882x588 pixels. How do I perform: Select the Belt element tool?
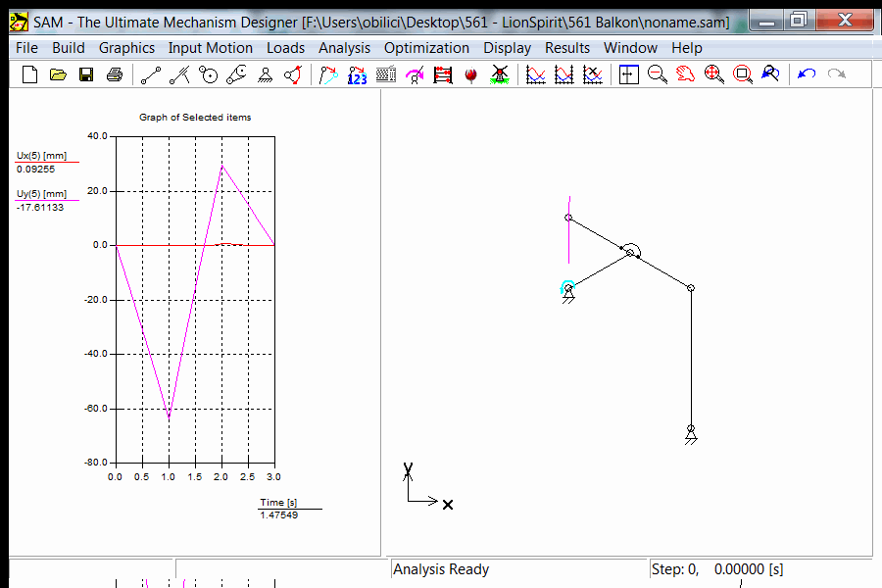tap(236, 74)
